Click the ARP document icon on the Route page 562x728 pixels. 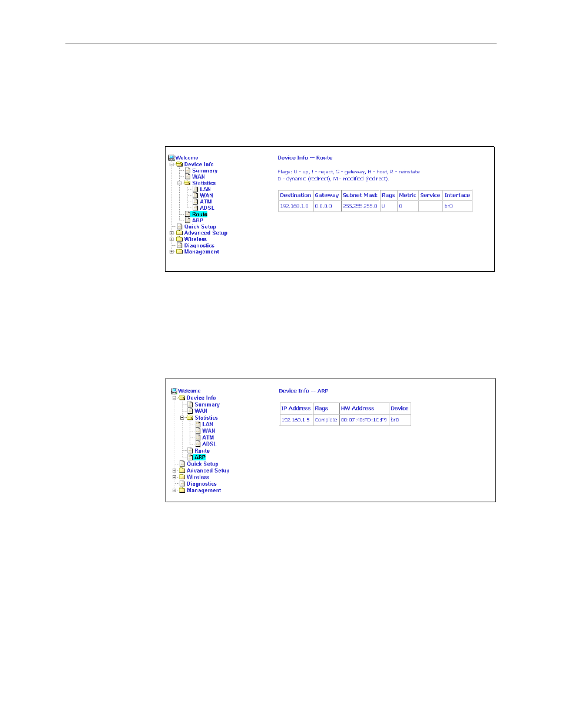tap(188, 220)
